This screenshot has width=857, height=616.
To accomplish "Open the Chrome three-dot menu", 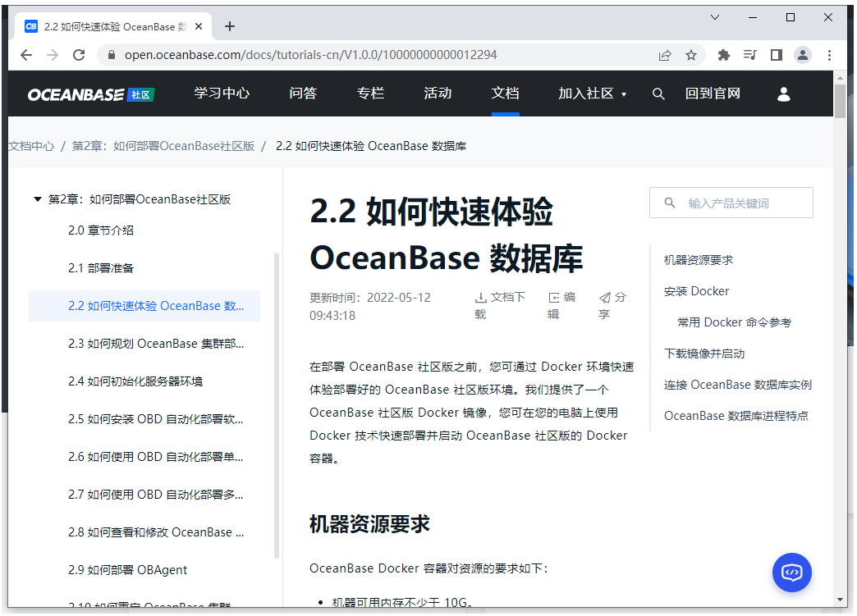I will point(829,55).
